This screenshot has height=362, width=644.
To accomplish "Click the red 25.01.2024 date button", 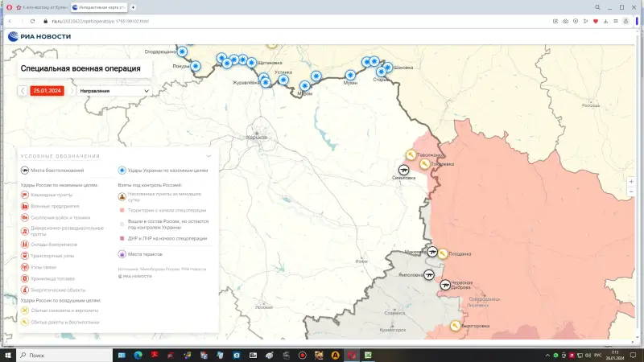I will (47, 91).
